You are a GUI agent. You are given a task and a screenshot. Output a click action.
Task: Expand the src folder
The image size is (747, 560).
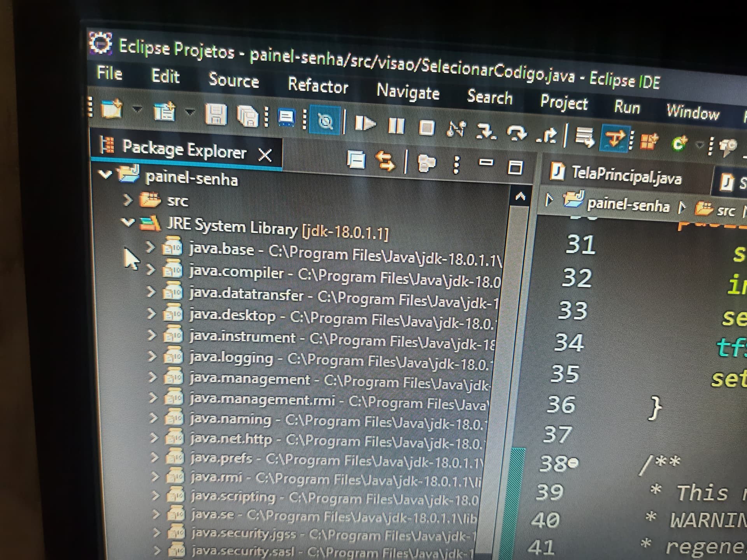(127, 200)
